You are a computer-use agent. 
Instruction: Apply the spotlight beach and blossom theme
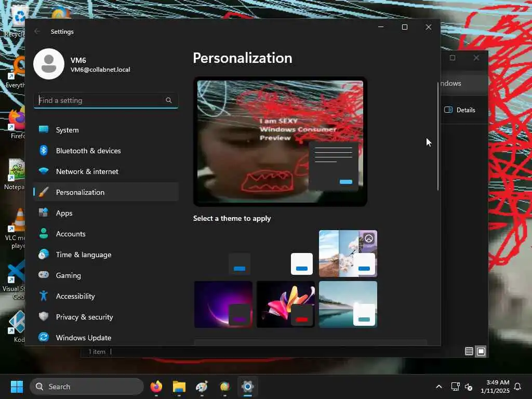pyautogui.click(x=348, y=254)
